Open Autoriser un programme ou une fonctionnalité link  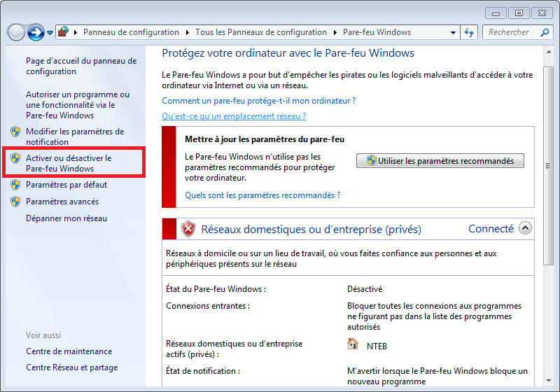click(78, 105)
